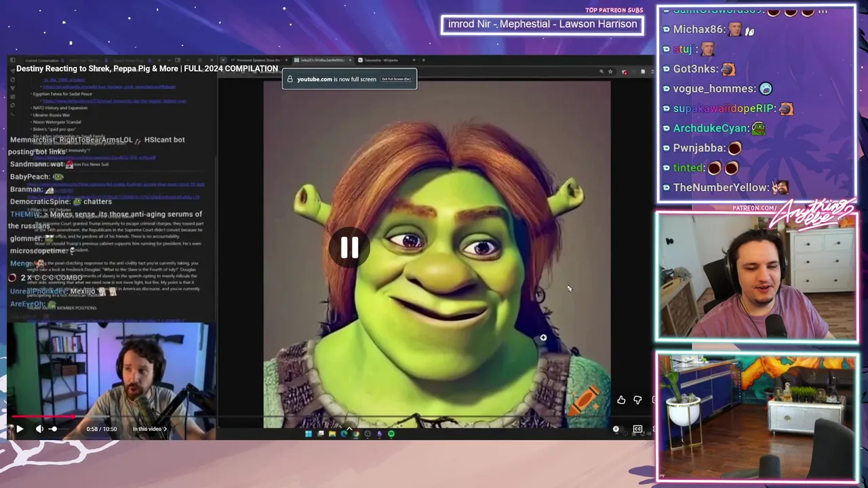Click 'supakawaiidopeRIP' username in right chat

(724, 108)
